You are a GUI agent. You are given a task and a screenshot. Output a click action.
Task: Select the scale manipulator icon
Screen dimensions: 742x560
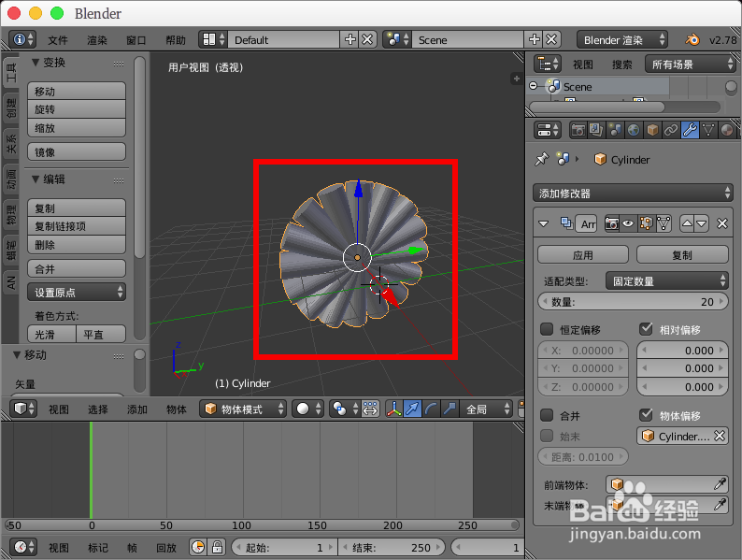(449, 409)
